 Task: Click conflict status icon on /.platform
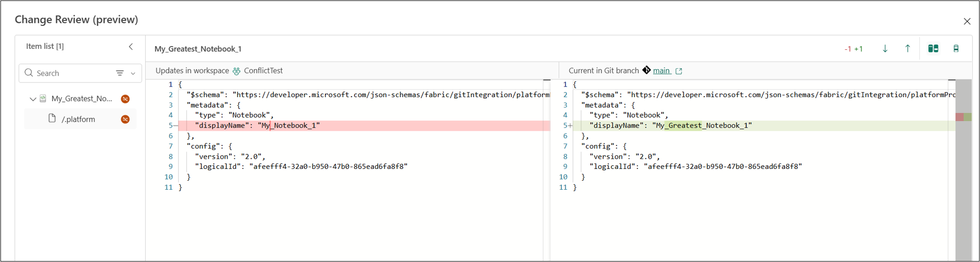125,119
